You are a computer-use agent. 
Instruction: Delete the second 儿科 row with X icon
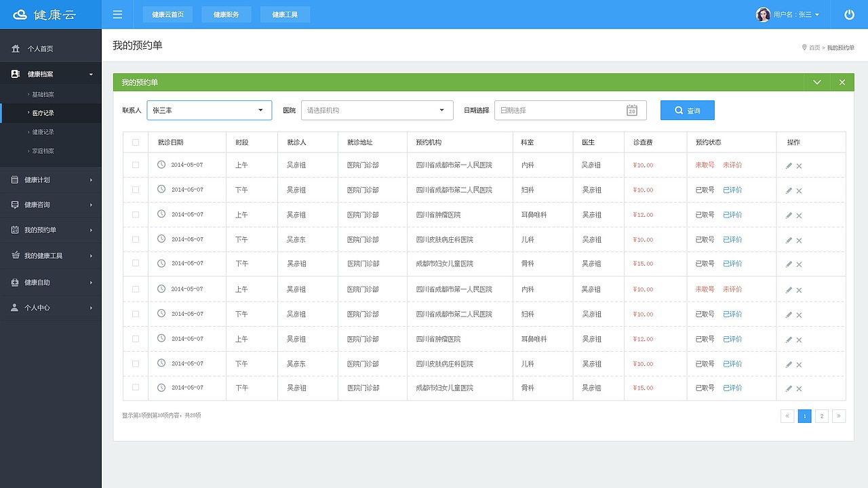[799, 365]
